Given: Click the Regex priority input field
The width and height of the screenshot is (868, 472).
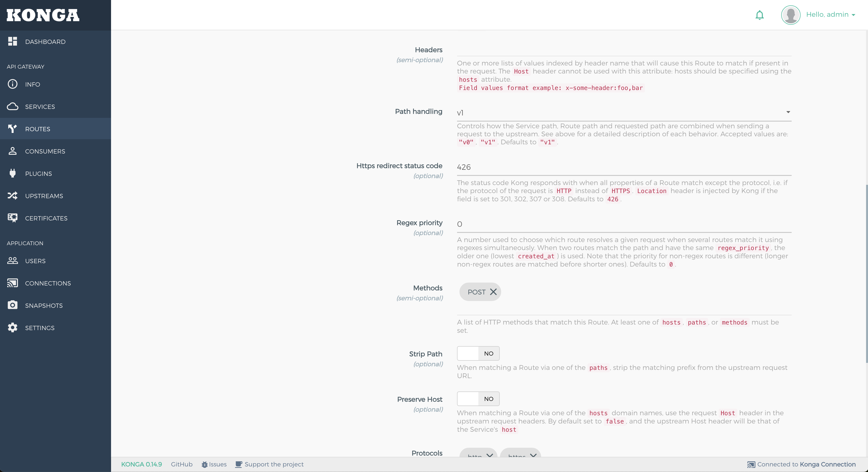Looking at the screenshot, I should coord(624,224).
